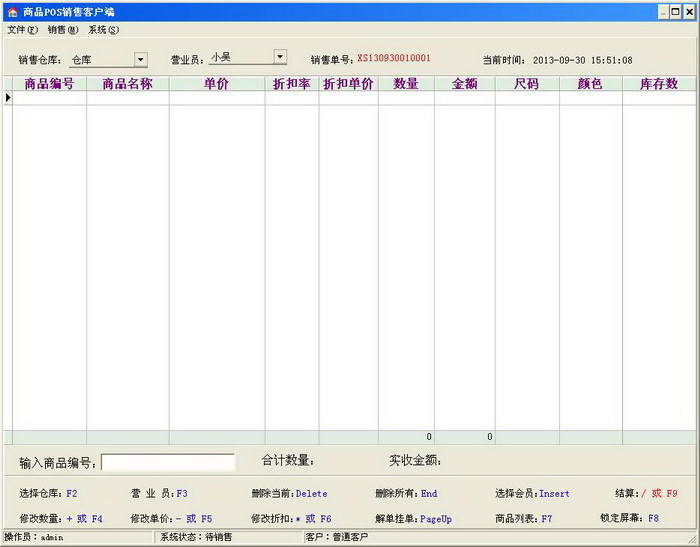
Task: Open the 系统 menu
Action: point(103,30)
